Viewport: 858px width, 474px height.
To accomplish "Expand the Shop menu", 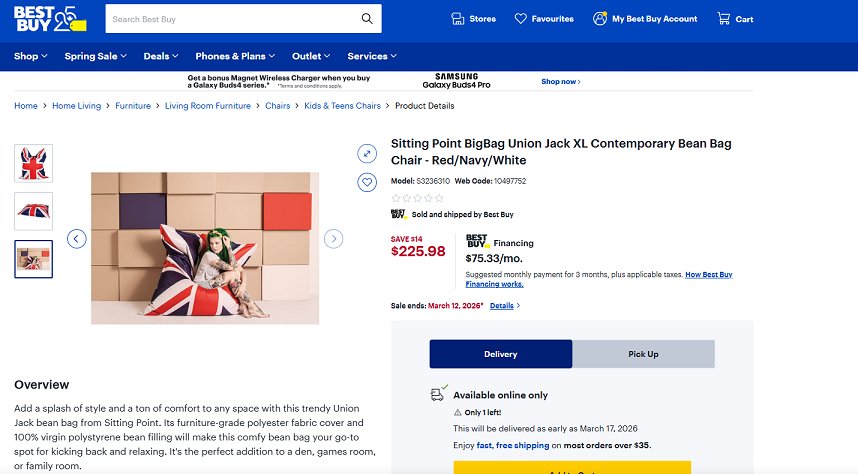I will pos(31,56).
